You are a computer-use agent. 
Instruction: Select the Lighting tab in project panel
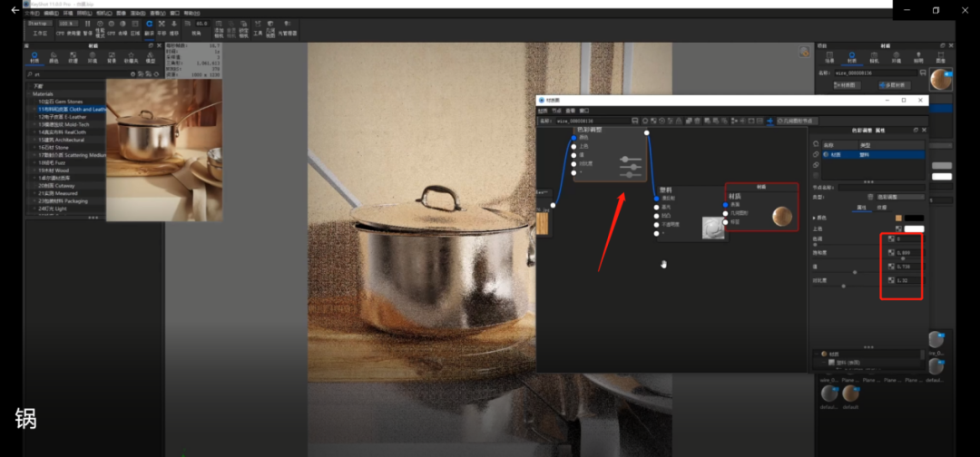point(919,56)
